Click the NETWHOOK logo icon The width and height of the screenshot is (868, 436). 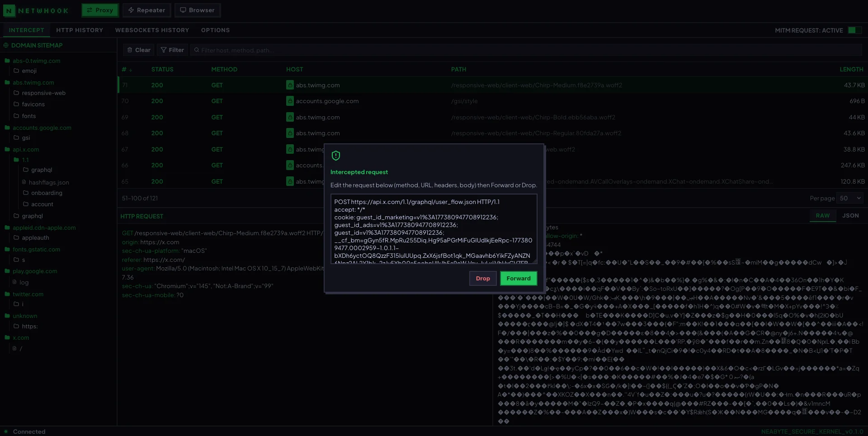9,10
